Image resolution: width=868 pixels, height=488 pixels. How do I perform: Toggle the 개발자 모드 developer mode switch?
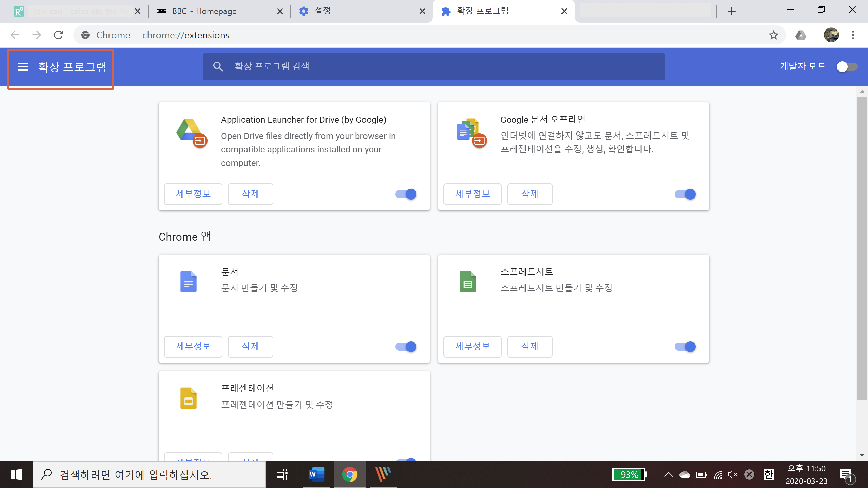pos(847,67)
